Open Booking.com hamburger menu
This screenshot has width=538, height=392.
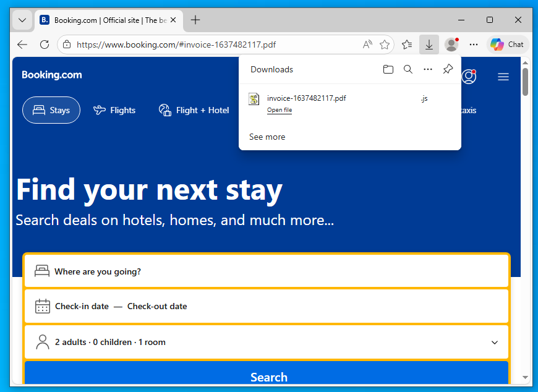tap(503, 77)
